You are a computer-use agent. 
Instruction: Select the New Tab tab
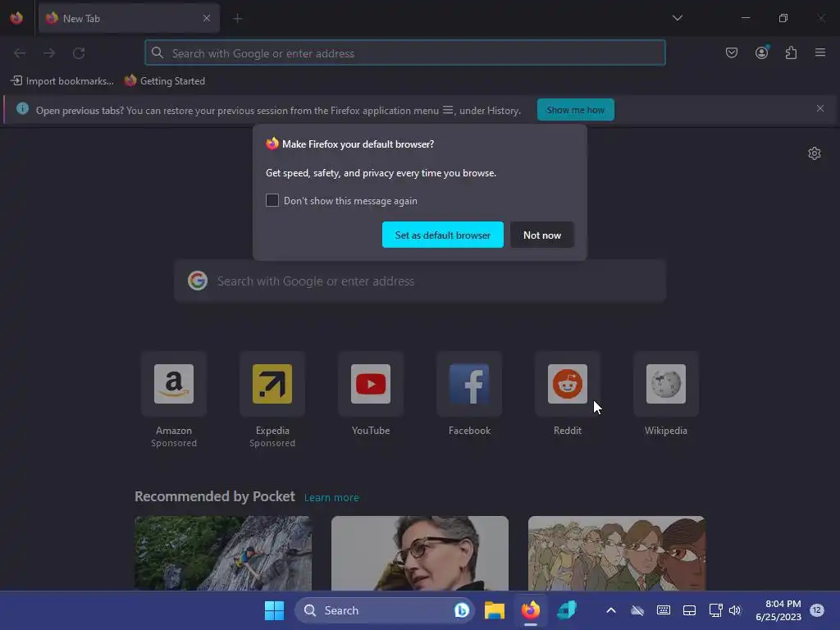[x=129, y=18]
